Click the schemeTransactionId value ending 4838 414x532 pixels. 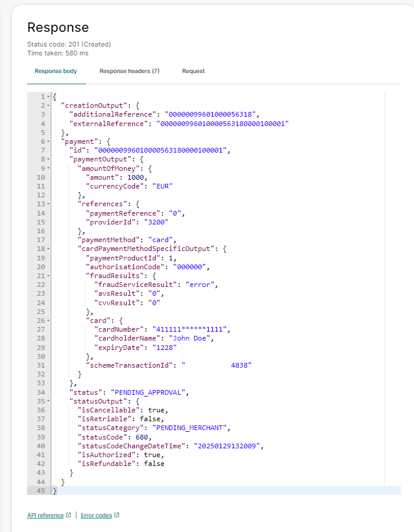216,365
